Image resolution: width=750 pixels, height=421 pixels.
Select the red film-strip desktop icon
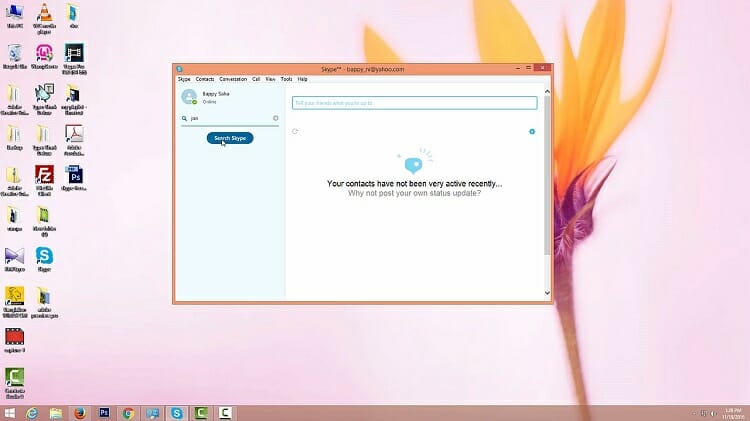tap(14, 341)
